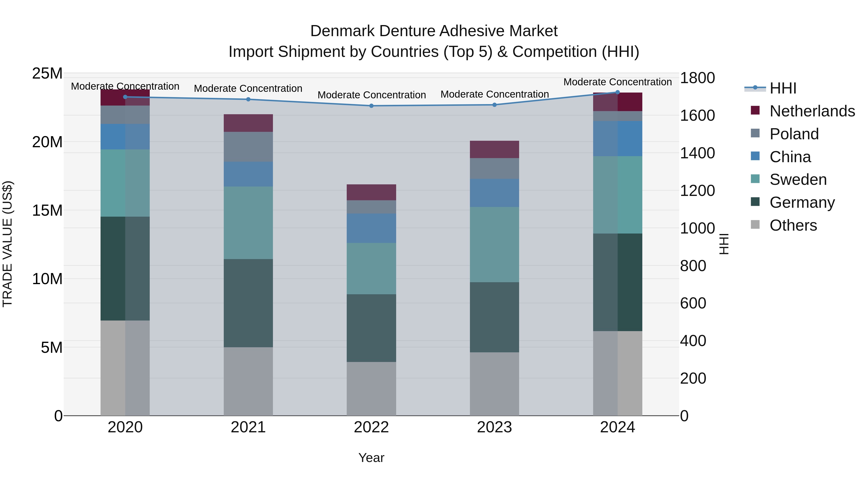Screen dimensions: 868x488
Task: Click the Sweden teal legend swatch
Action: [755, 179]
